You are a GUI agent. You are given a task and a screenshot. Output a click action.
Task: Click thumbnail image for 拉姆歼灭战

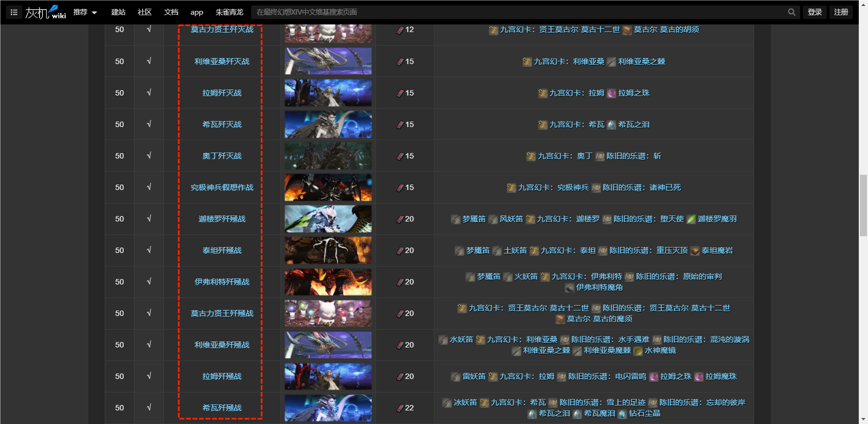[x=328, y=92]
